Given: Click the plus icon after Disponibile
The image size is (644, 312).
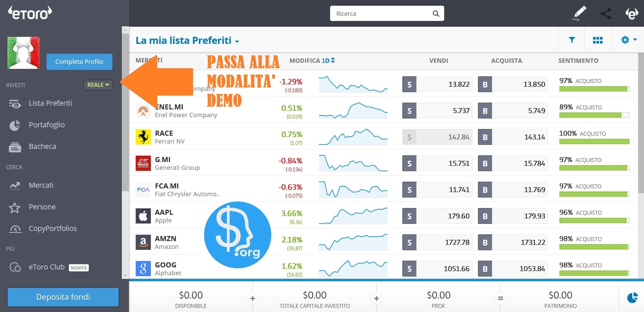Looking at the screenshot, I should coord(252,298).
